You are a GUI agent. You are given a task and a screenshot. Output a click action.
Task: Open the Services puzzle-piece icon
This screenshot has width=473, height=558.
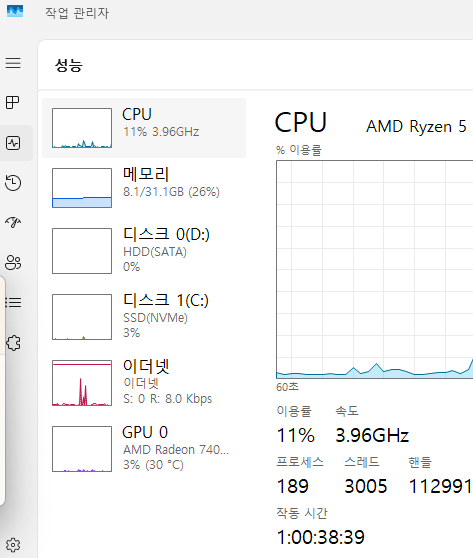tap(13, 343)
